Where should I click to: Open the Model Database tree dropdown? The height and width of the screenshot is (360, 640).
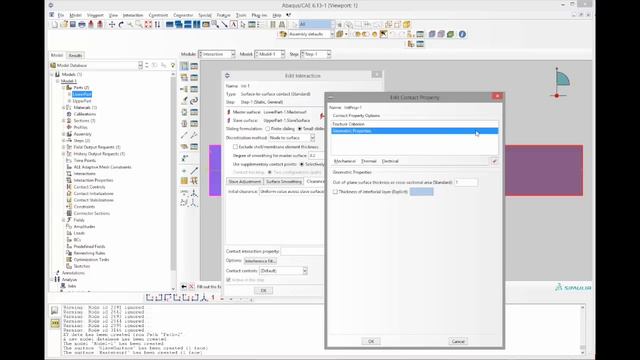click(x=140, y=65)
